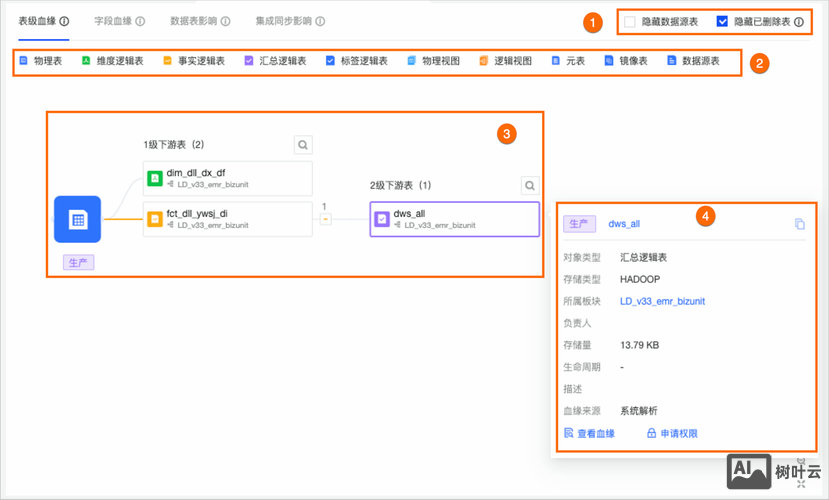This screenshot has height=500, width=829.
Task: Click info icon beside 表级血缘
Action: coord(64,21)
